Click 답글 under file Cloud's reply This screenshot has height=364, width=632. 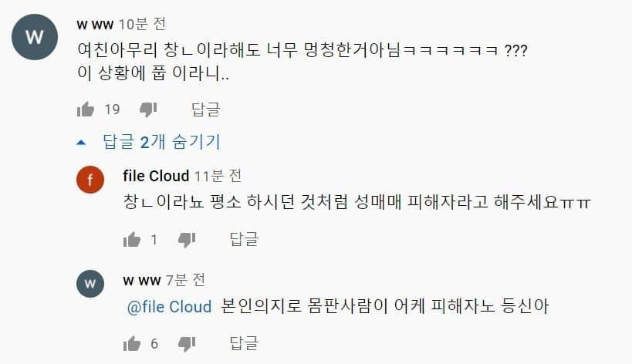[244, 239]
